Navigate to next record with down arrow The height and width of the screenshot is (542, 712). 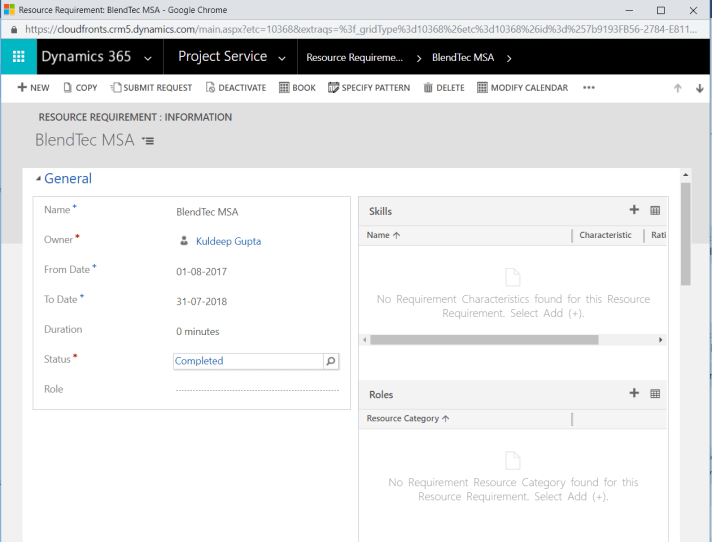point(699,88)
